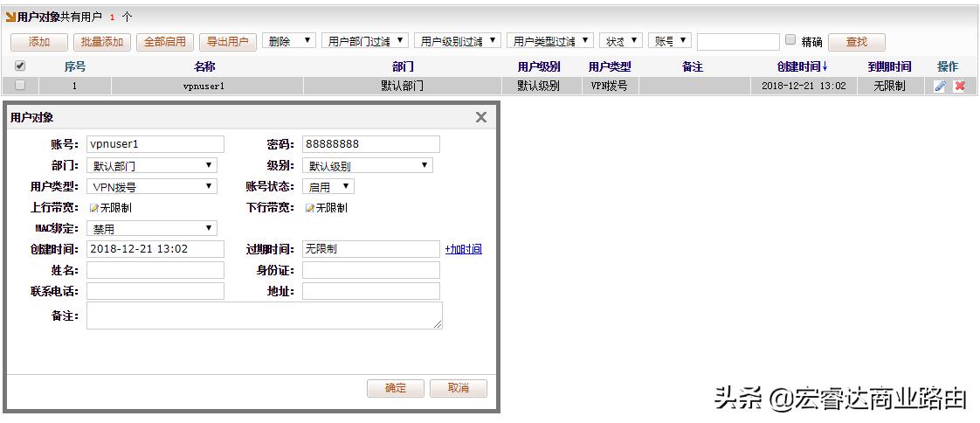Click the 添加 button
The height and width of the screenshot is (423, 980).
pyautogui.click(x=38, y=42)
